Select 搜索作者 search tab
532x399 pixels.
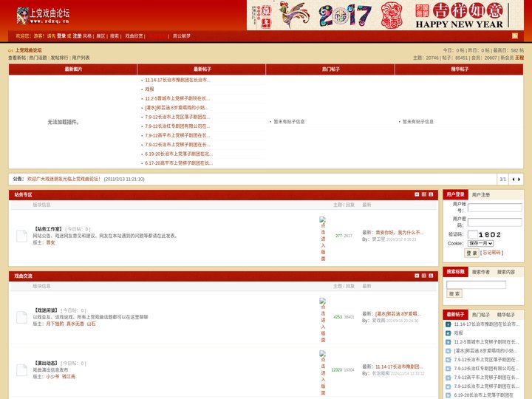coord(481,272)
